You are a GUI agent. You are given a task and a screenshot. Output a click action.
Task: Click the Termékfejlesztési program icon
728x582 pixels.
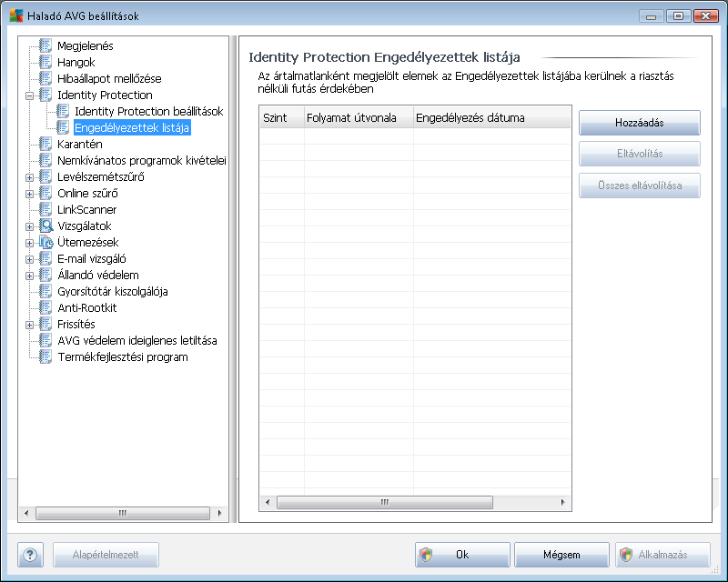[x=45, y=356]
